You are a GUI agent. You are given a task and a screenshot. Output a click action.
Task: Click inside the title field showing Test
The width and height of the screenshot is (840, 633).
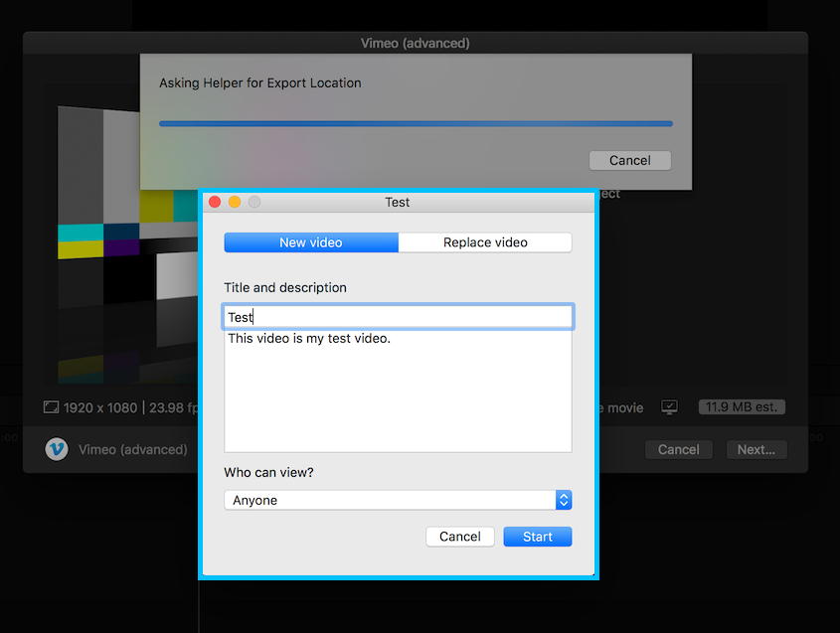(x=397, y=316)
